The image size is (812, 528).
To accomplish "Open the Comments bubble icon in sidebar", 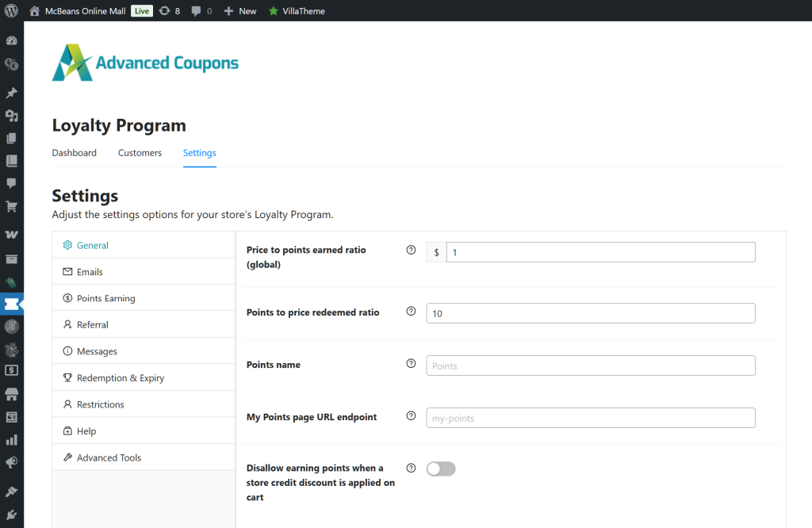I will click(x=12, y=183).
